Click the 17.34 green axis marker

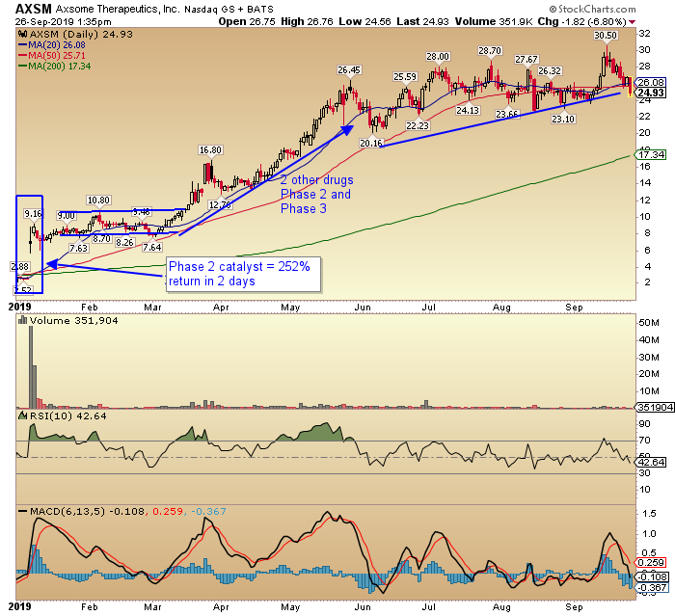[651, 154]
